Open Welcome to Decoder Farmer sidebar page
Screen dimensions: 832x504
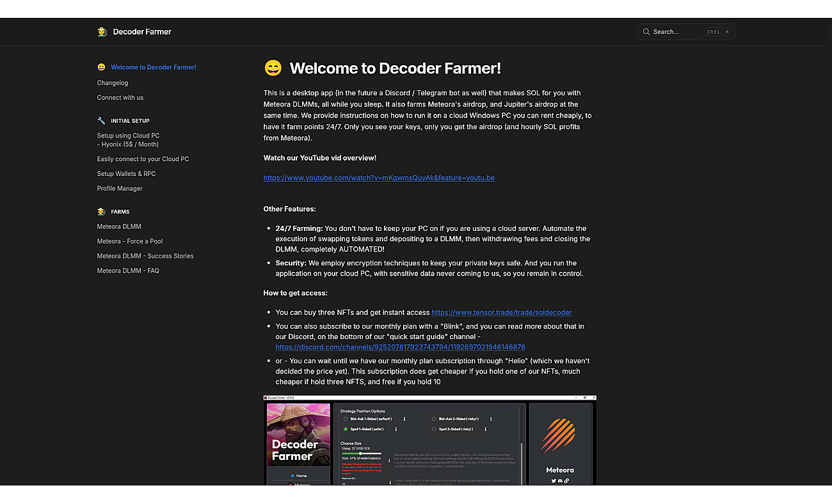[154, 67]
